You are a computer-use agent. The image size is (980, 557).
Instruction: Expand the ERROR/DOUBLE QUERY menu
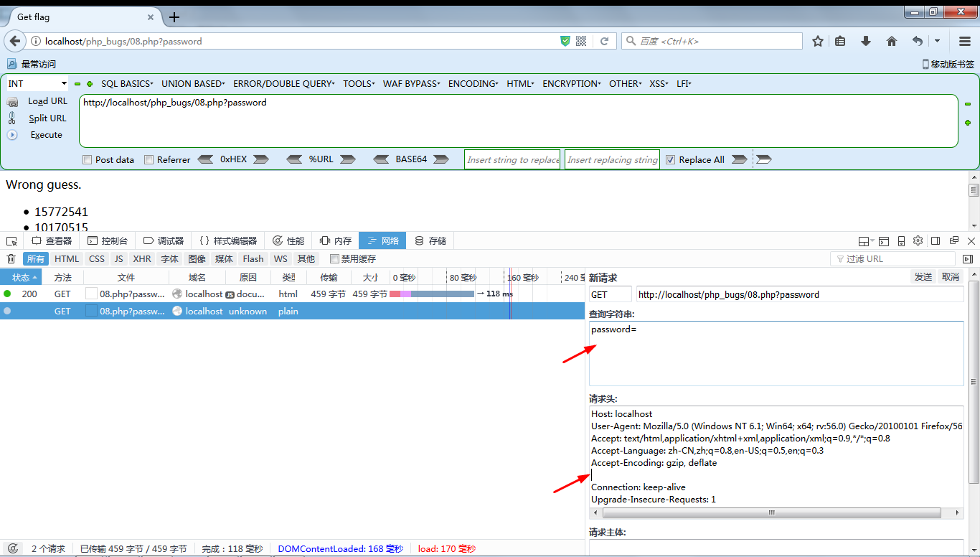[283, 83]
